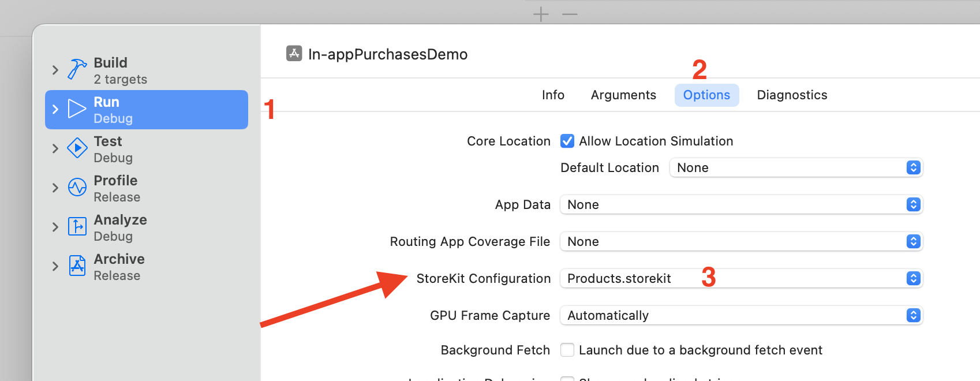Click the plus icon at top

541,14
